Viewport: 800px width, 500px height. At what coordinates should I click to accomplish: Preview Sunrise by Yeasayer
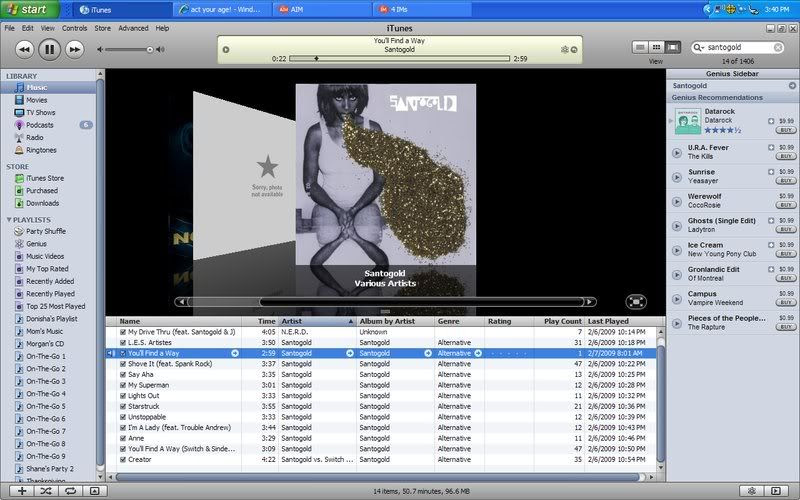click(x=677, y=177)
